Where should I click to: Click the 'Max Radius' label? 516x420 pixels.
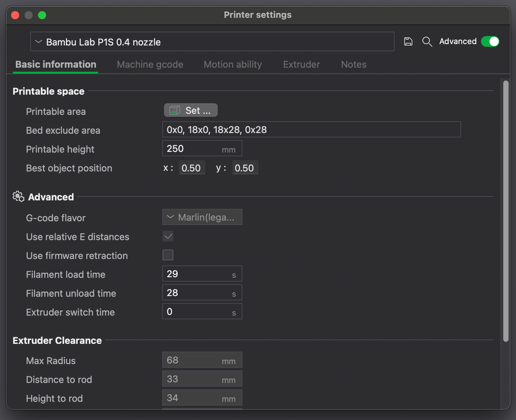51,361
